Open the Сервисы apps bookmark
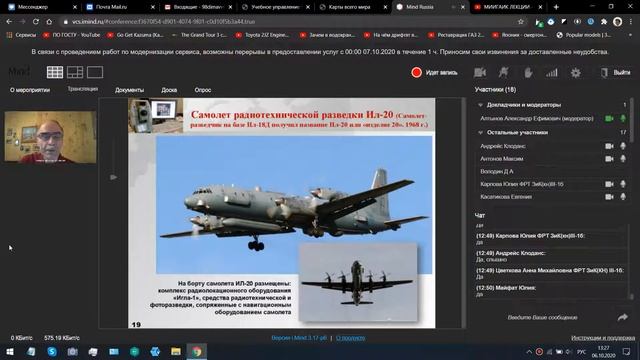Image resolution: width=640 pixels, height=360 pixels. [21, 35]
